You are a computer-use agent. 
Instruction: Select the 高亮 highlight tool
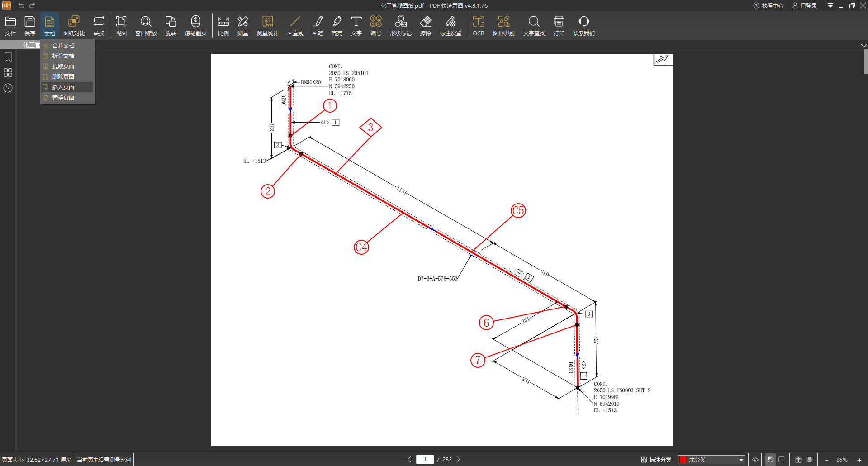[337, 26]
